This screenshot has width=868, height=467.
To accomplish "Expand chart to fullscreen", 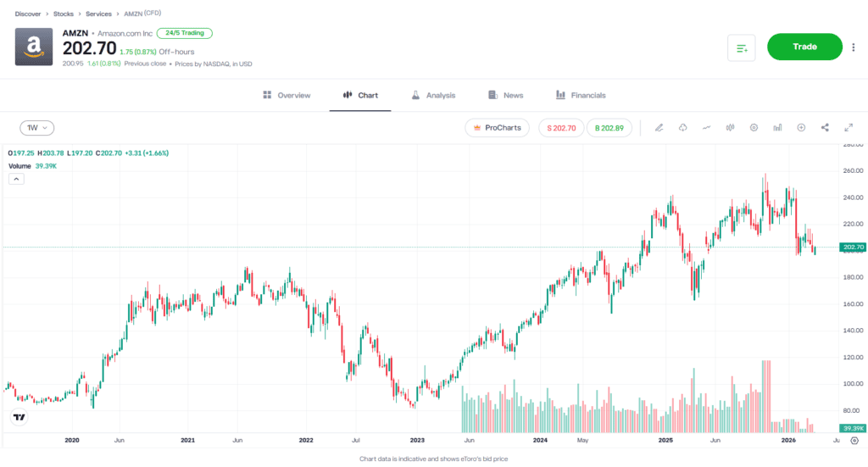I will (x=849, y=128).
